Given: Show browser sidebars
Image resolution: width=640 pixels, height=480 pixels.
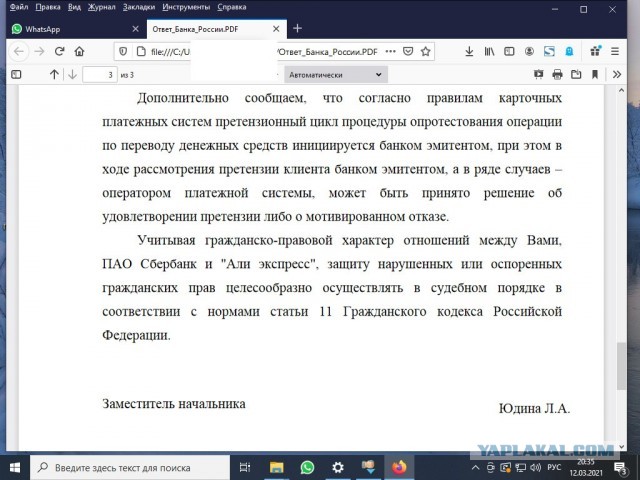Looking at the screenshot, I should (509, 51).
